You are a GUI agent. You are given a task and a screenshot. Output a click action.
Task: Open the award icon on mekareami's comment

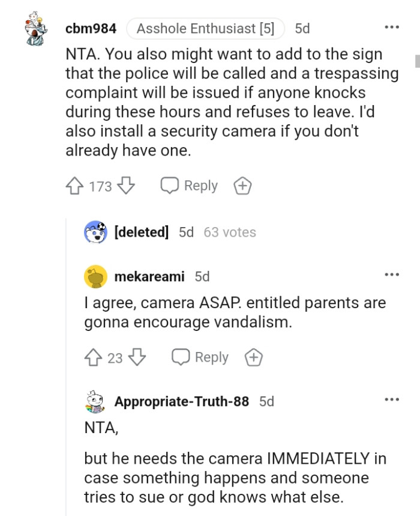pos(253,357)
